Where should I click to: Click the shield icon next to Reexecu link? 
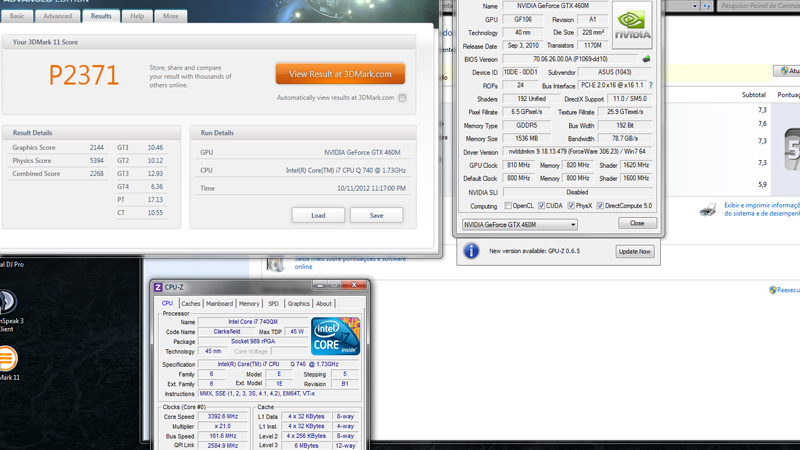coord(772,290)
